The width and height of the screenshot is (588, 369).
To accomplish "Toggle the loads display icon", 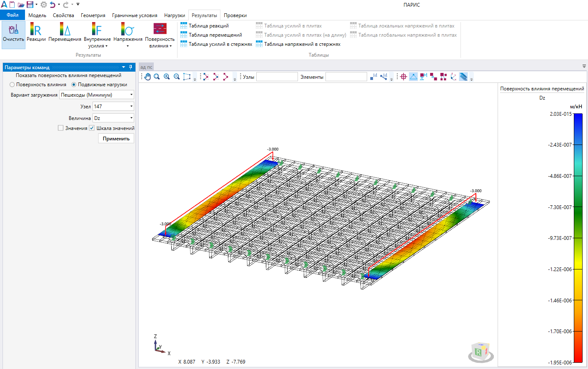I will [423, 77].
